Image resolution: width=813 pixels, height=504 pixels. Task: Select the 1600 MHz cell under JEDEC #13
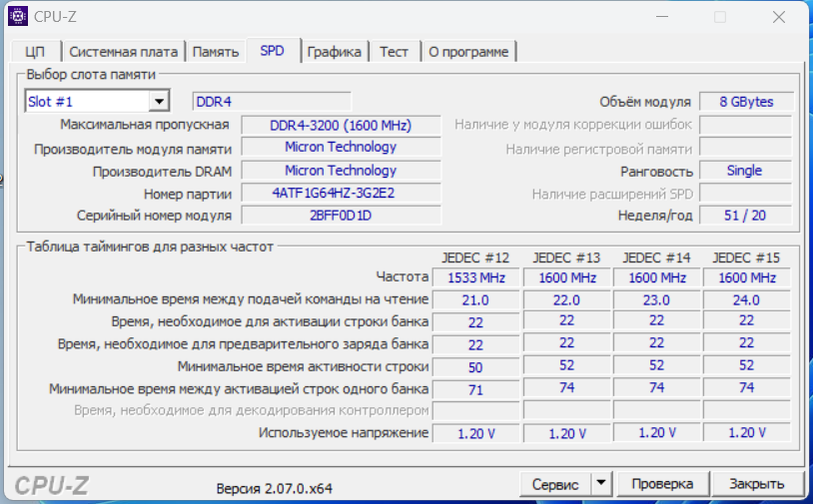tap(566, 277)
